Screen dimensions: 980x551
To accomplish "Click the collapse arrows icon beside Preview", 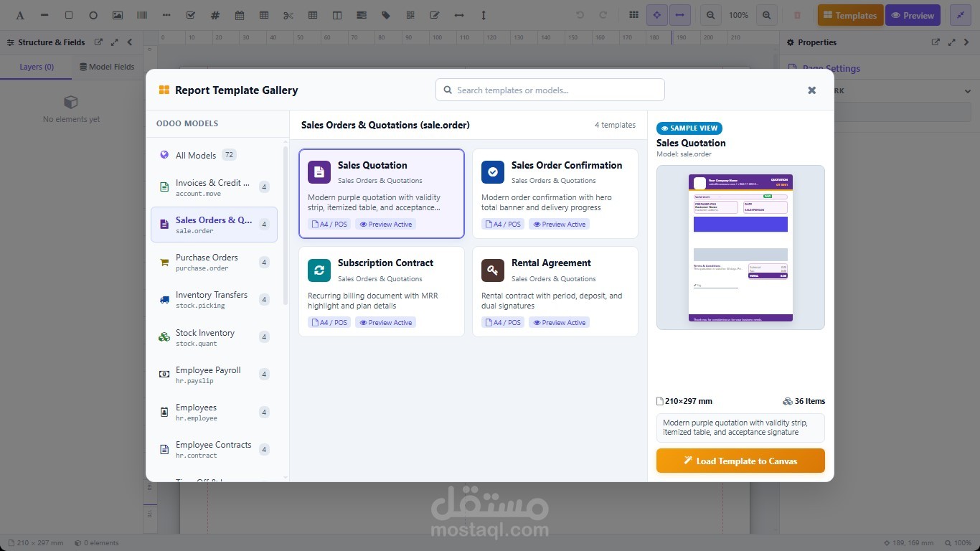I will tap(961, 15).
